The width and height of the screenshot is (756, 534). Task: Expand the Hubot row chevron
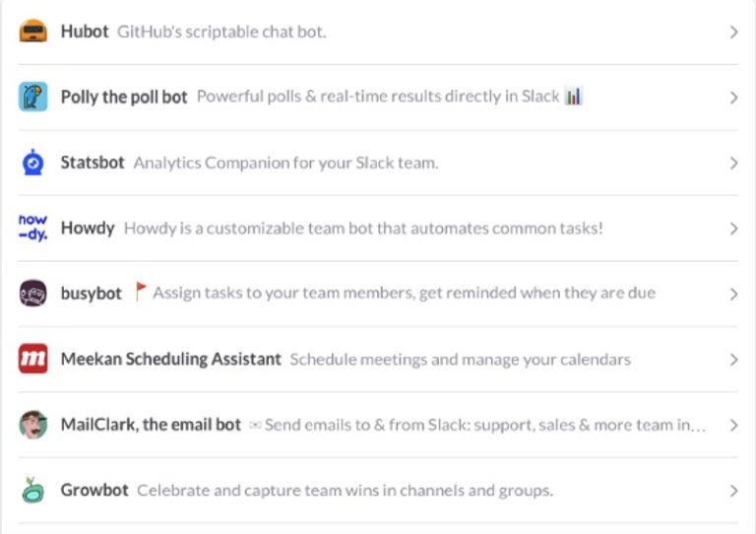(x=733, y=33)
